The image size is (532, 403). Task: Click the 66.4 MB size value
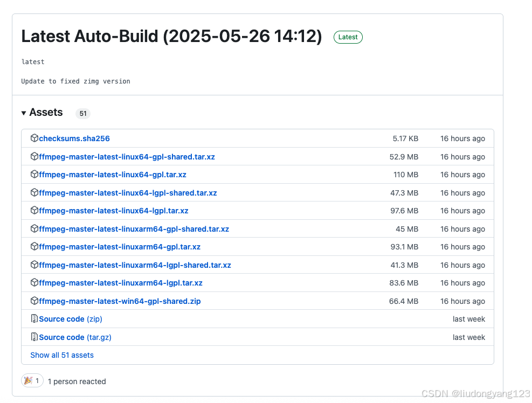(x=404, y=301)
